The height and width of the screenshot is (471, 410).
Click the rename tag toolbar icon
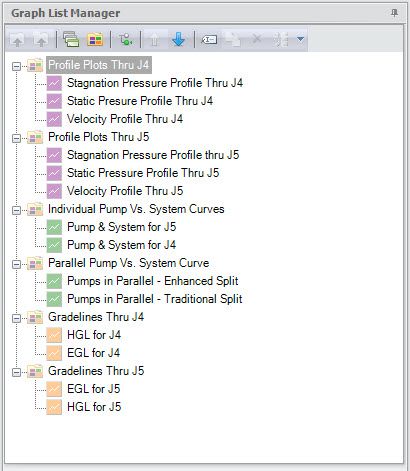(209, 40)
